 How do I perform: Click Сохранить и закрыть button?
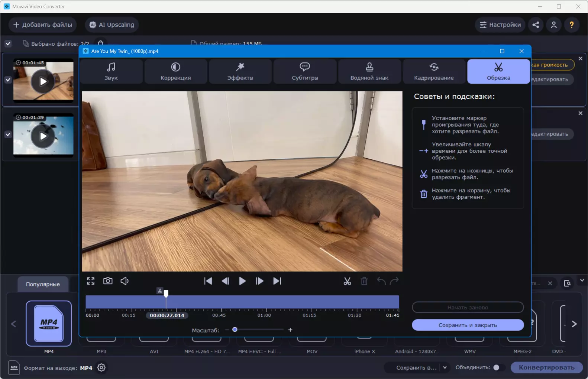point(468,325)
